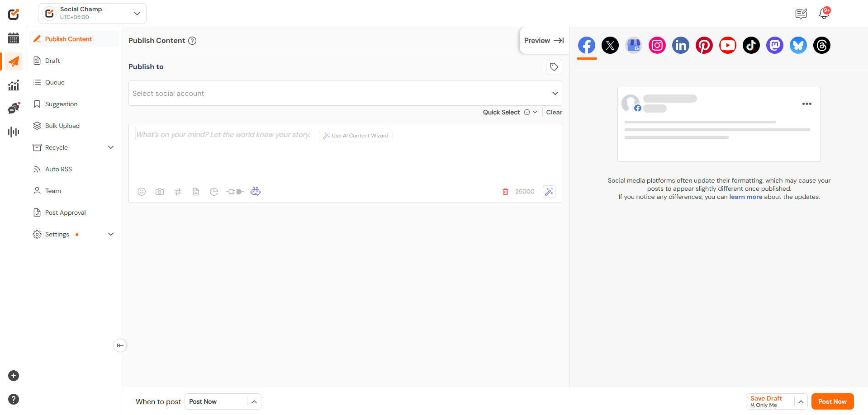Add media with the camera icon
Image resolution: width=868 pixels, height=415 pixels.
pos(160,192)
